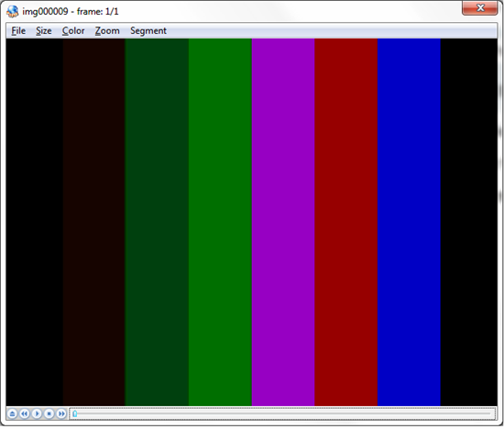Open the Color menu

(73, 31)
